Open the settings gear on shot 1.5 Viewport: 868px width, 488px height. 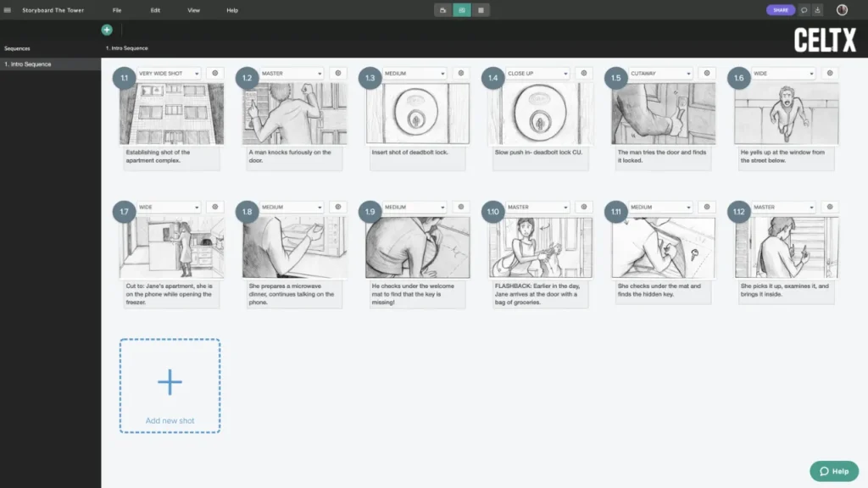tap(707, 73)
